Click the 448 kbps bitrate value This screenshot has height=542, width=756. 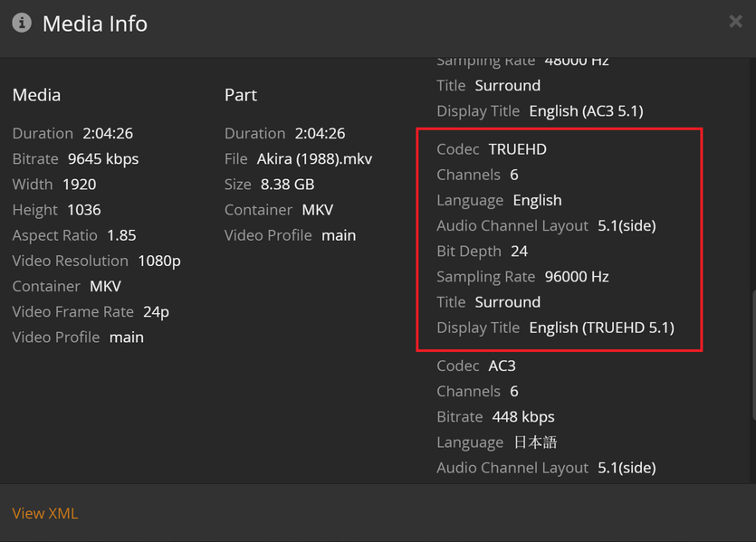[523, 417]
